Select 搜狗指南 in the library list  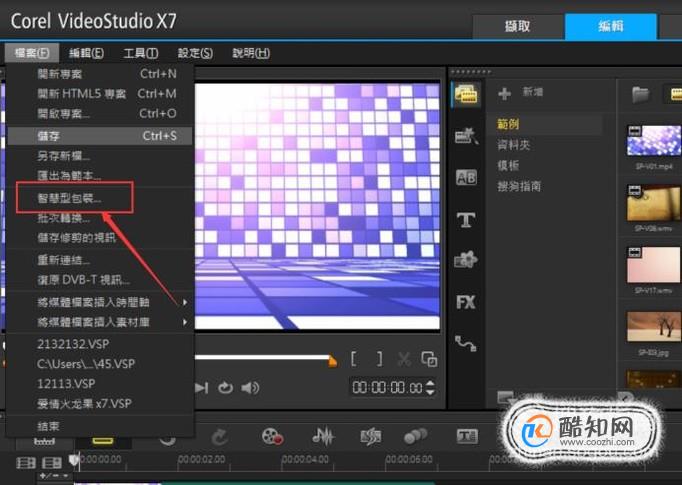[519, 187]
